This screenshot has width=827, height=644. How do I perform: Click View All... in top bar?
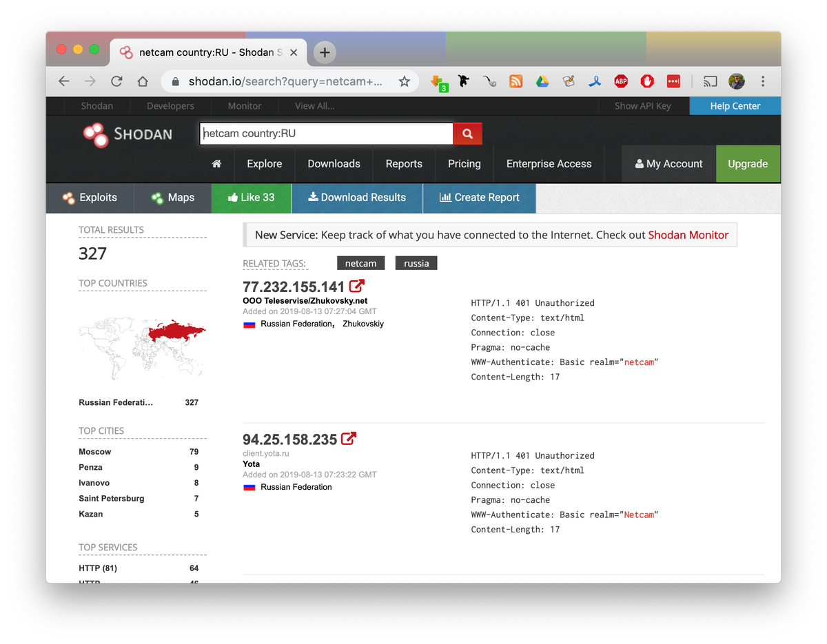pos(314,105)
